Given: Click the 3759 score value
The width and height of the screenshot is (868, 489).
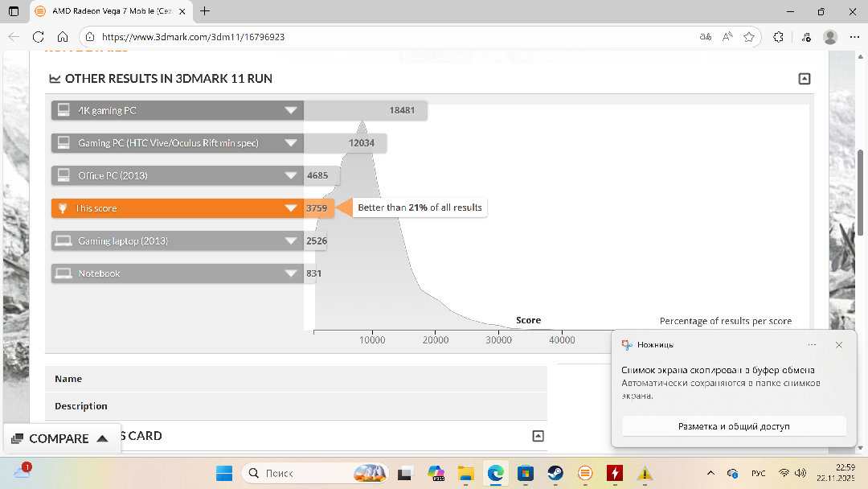Looking at the screenshot, I should 317,208.
